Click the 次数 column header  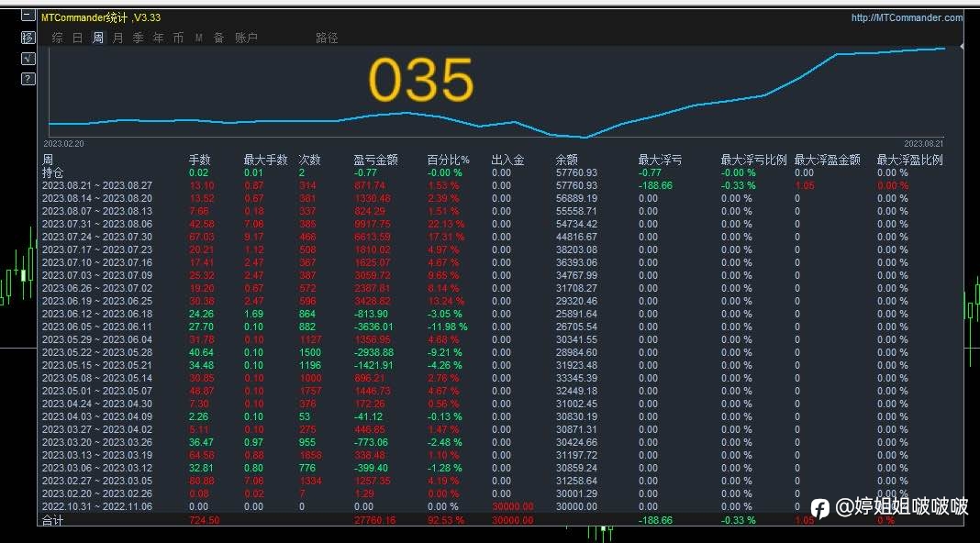(309, 160)
